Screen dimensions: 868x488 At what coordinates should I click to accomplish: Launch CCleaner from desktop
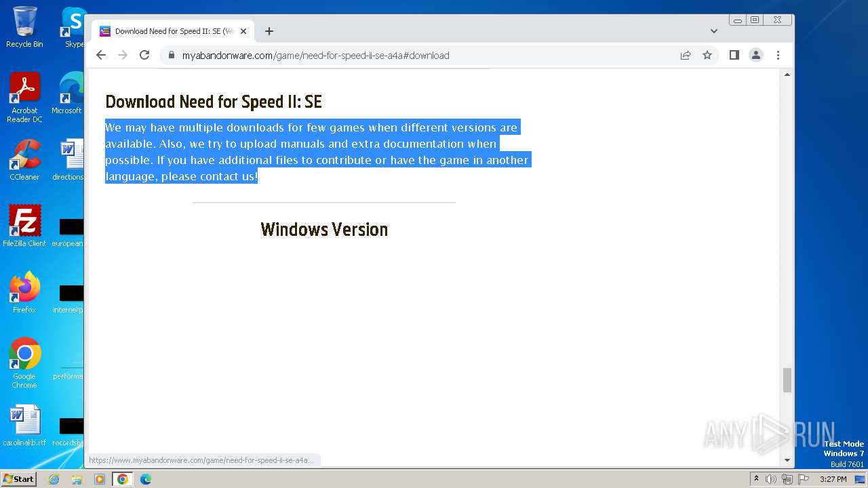click(24, 160)
